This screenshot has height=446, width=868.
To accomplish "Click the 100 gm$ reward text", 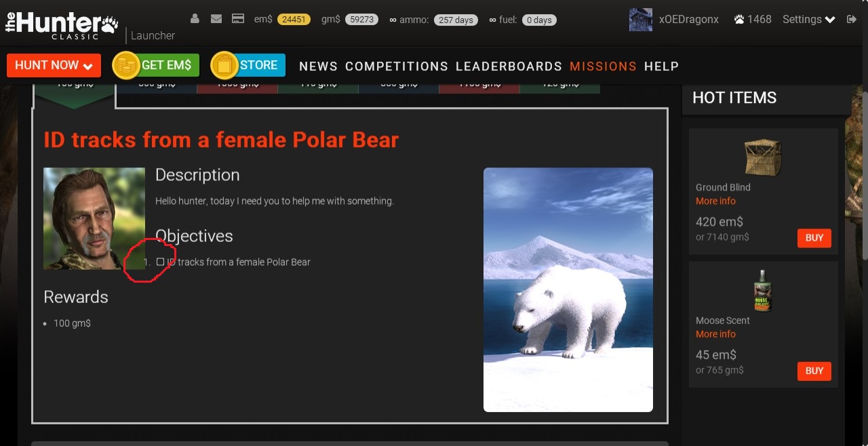I will pos(72,323).
